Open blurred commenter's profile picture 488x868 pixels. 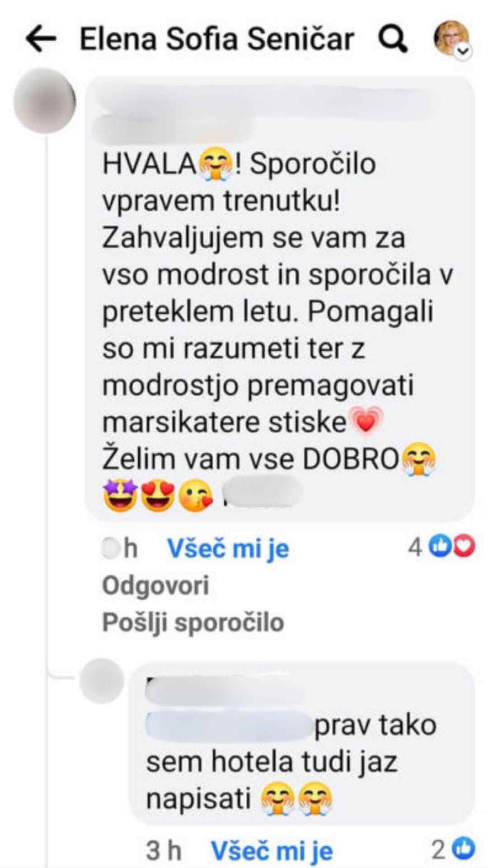coord(45,100)
